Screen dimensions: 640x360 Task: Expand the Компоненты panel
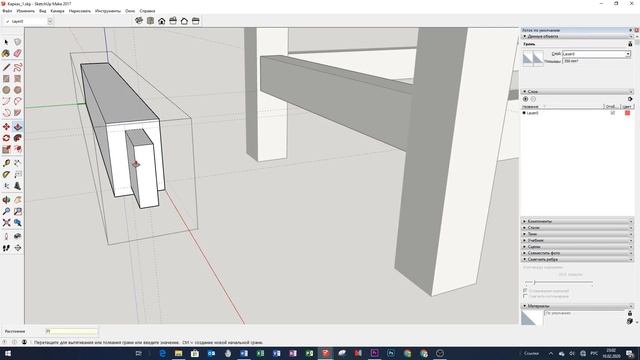[577, 221]
